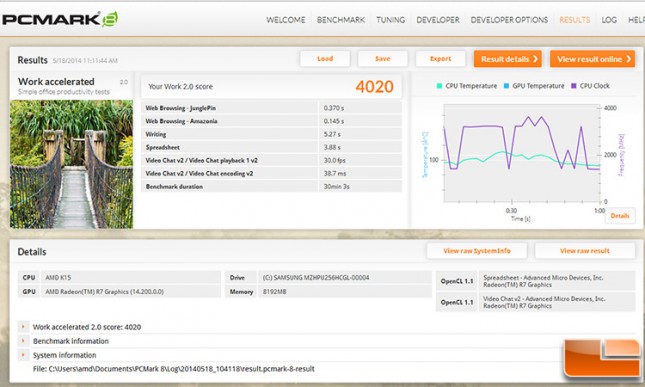
Task: Toggle CPU Clock legend swatch
Action: (574, 86)
